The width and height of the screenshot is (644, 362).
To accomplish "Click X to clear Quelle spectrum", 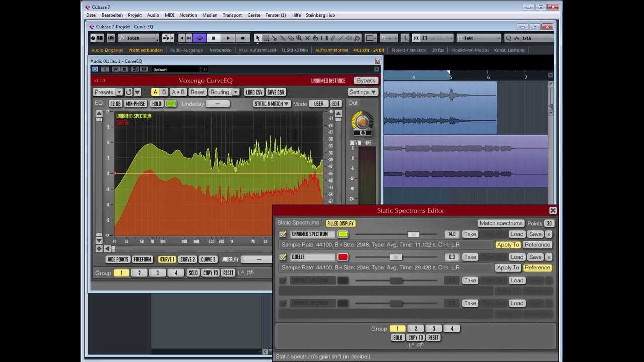I will click(549, 257).
